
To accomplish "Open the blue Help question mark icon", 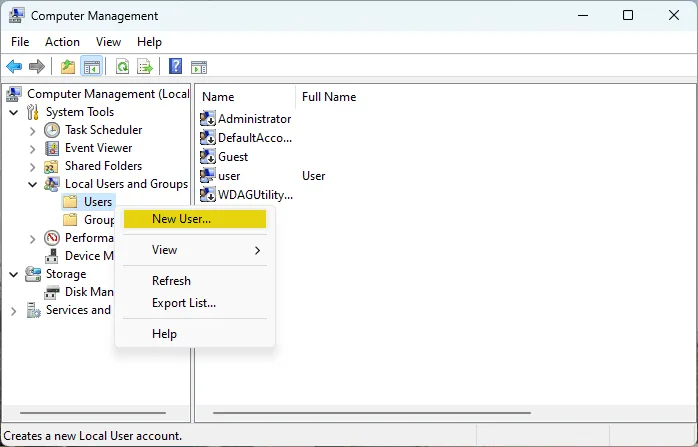I will pos(175,66).
